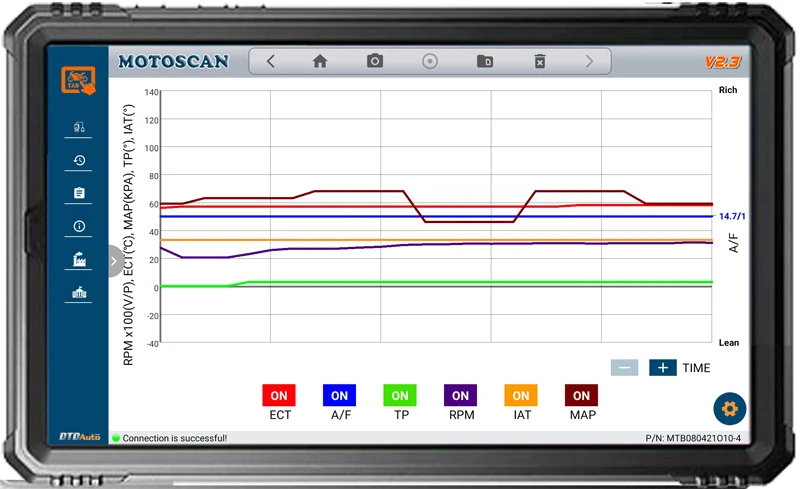Image resolution: width=800 pixels, height=489 pixels.
Task: Delete data with the trash icon
Action: pos(540,62)
